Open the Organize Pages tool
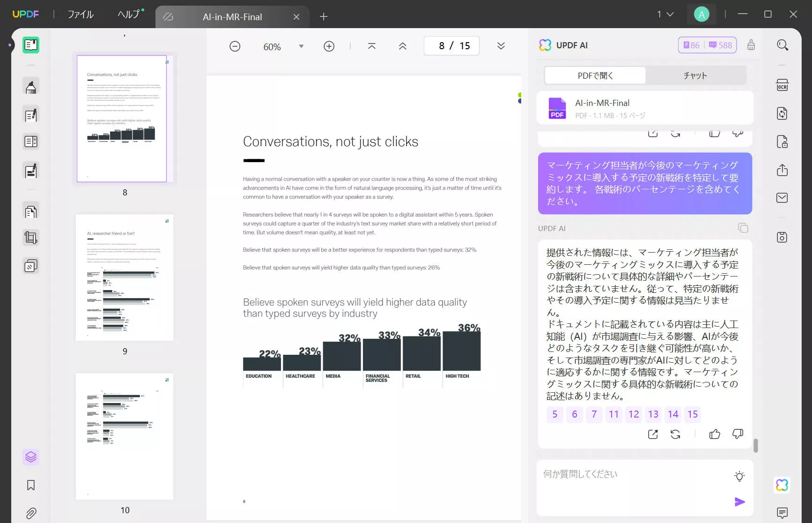 click(31, 142)
